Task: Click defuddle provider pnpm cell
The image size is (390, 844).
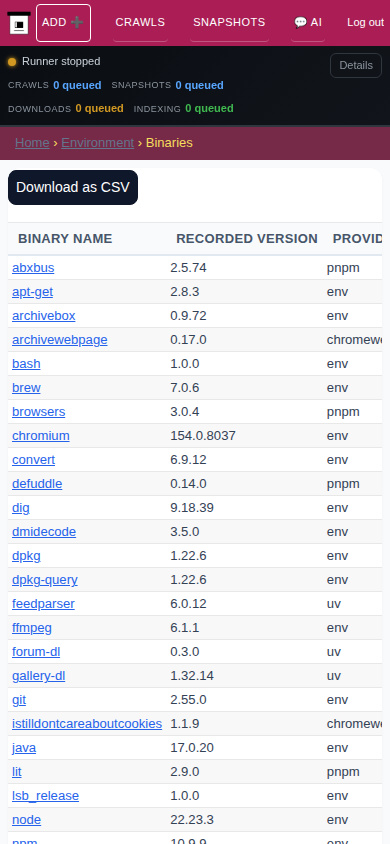Action: click(x=343, y=483)
